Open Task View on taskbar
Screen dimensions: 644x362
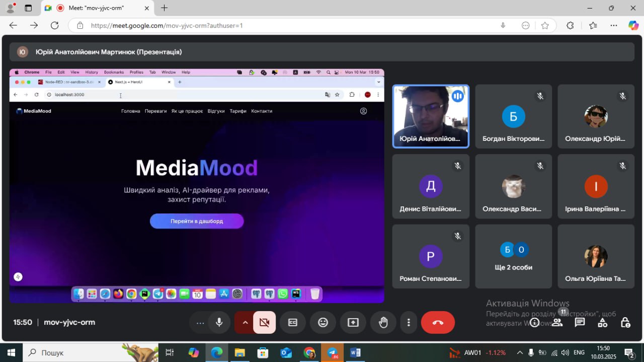click(x=170, y=352)
